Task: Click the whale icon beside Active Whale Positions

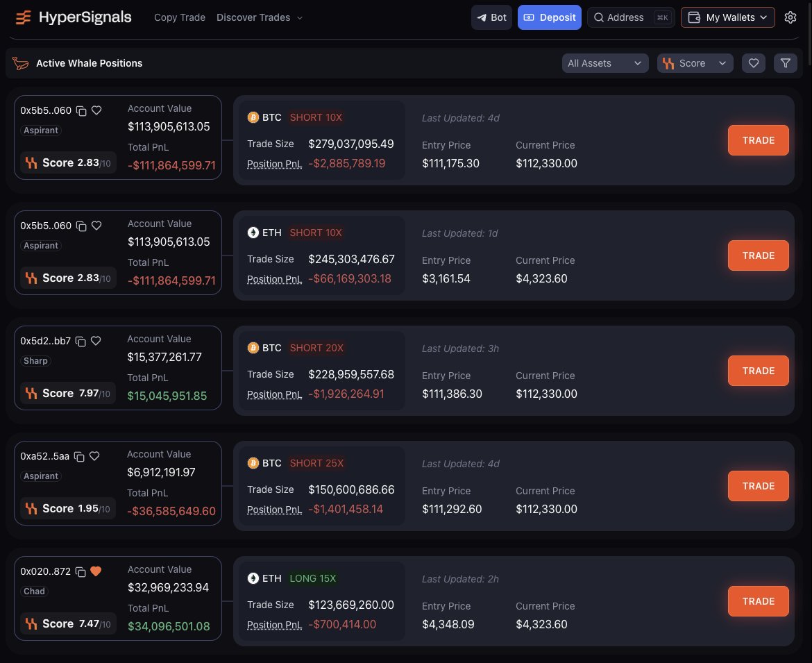Action: pyautogui.click(x=21, y=63)
